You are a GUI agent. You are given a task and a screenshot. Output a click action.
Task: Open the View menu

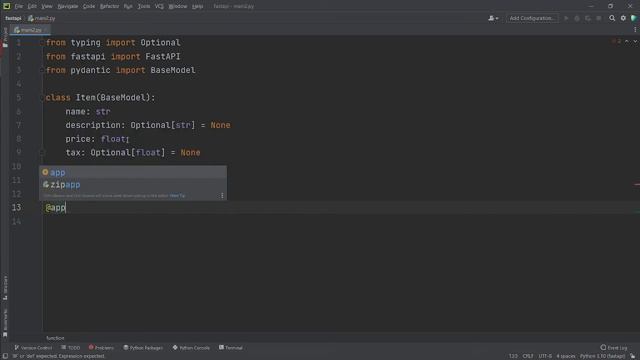click(x=47, y=6)
